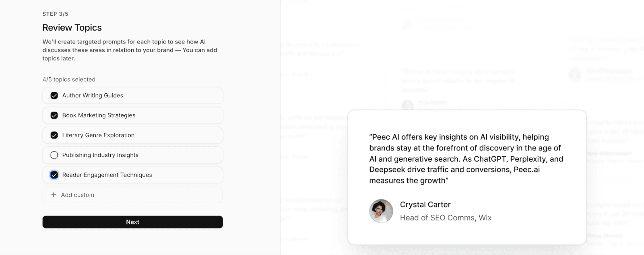Click the checkmark icon on Book Marketing Strategies
644x255 pixels.
coord(54,115)
